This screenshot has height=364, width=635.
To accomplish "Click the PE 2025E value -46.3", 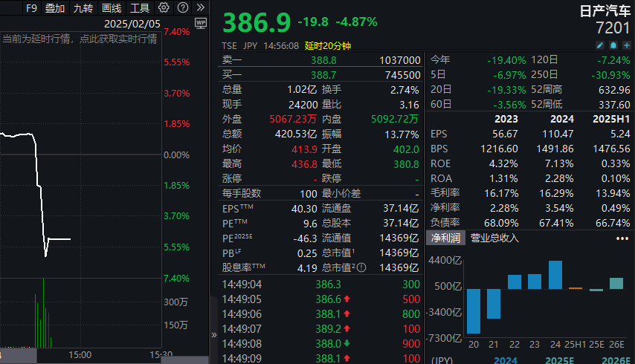I will coord(306,238).
